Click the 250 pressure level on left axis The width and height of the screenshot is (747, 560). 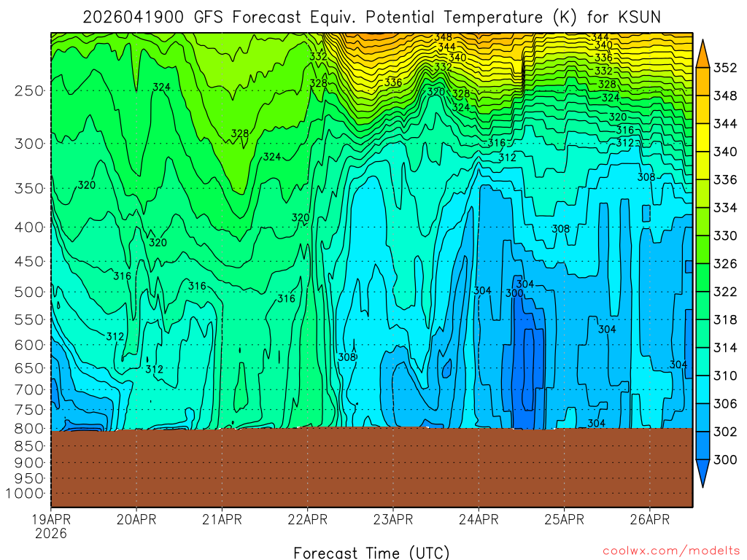[x=29, y=90]
